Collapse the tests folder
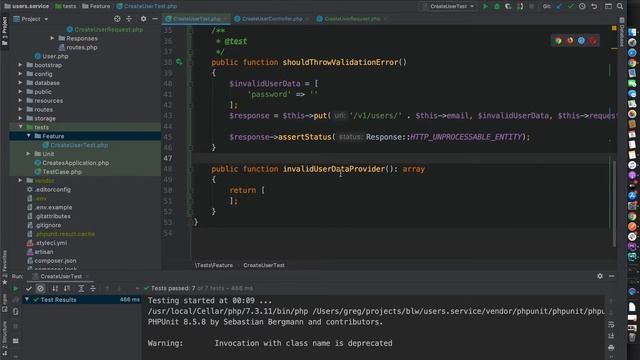The width and height of the screenshot is (640, 360). click(x=20, y=127)
